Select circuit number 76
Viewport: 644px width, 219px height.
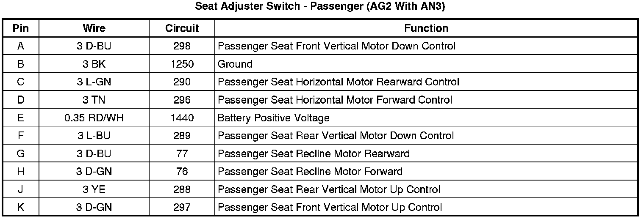click(182, 172)
